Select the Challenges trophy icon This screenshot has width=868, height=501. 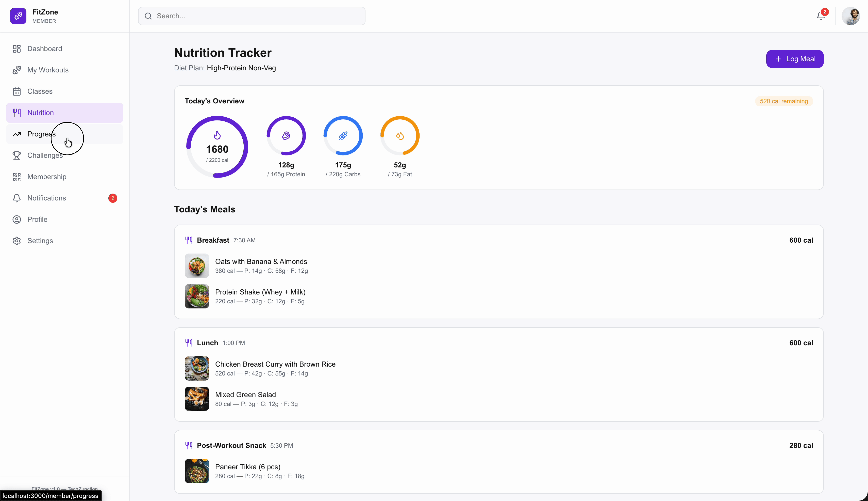click(x=16, y=155)
